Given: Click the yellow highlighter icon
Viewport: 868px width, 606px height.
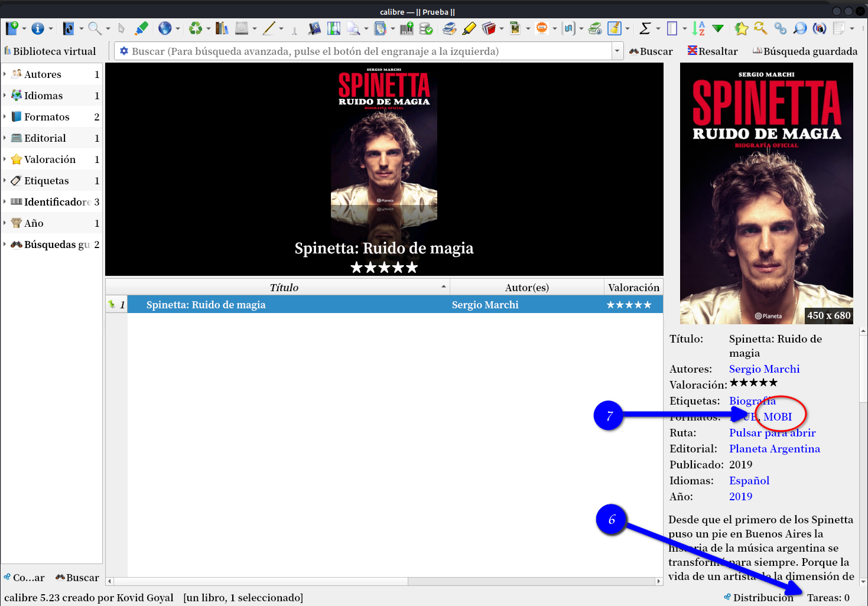Looking at the screenshot, I should (469, 28).
